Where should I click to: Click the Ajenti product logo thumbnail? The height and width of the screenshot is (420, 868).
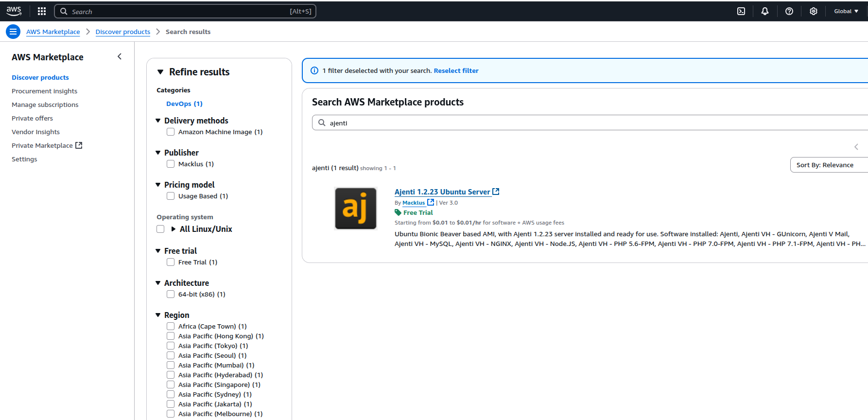(356, 209)
